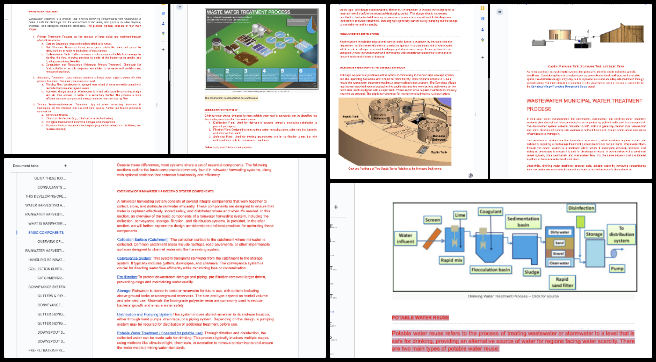Viewport: 656px width, 362px height.
Task: Open Explore button below septic tank image
Action: (x=470, y=175)
